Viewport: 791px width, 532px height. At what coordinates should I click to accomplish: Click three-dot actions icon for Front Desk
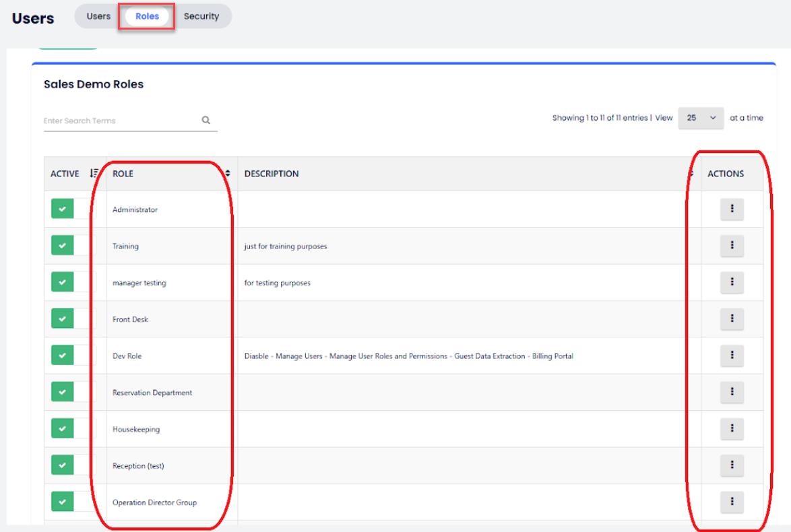point(732,319)
